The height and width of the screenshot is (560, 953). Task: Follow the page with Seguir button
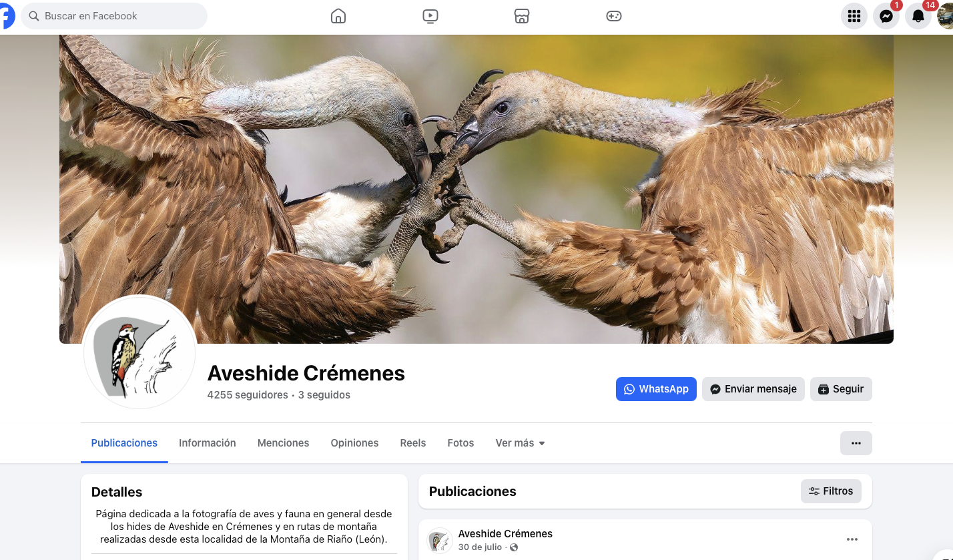pyautogui.click(x=841, y=389)
